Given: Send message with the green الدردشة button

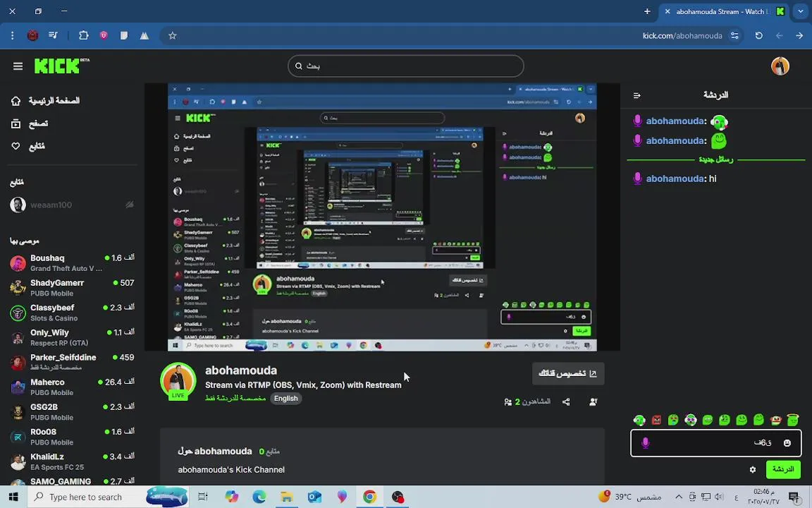Looking at the screenshot, I should pos(782,470).
